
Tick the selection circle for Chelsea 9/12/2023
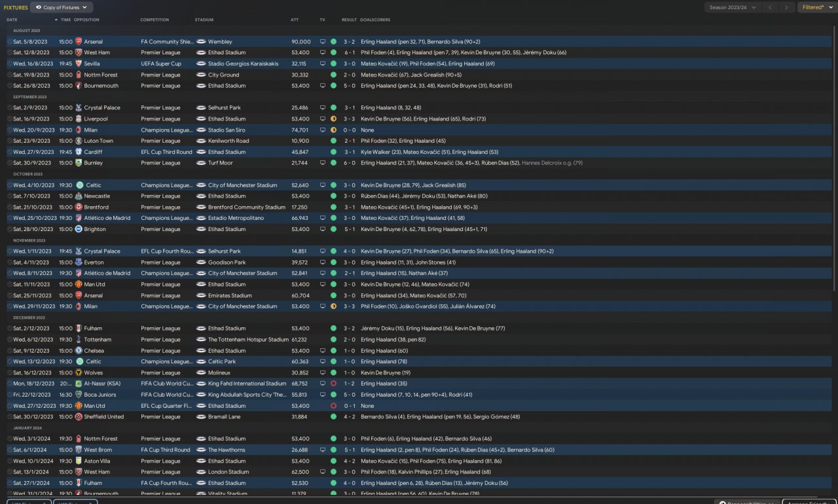point(10,351)
